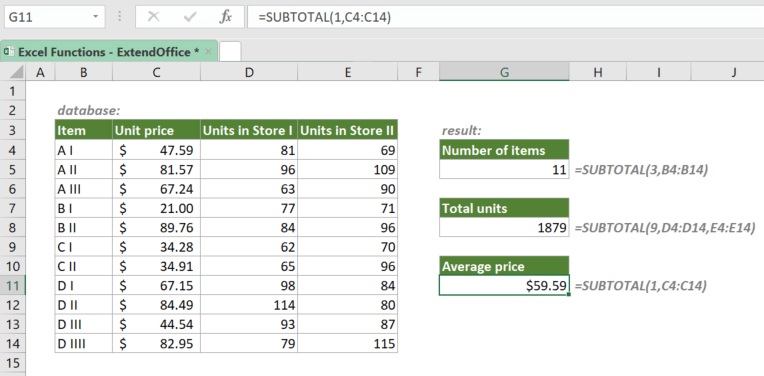
Task: Select the result cell showing $59.59
Action: (504, 285)
